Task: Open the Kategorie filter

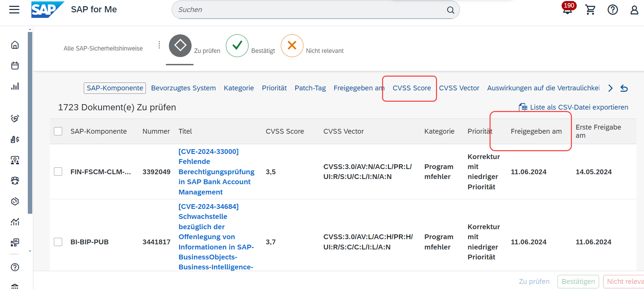Action: coord(239,88)
